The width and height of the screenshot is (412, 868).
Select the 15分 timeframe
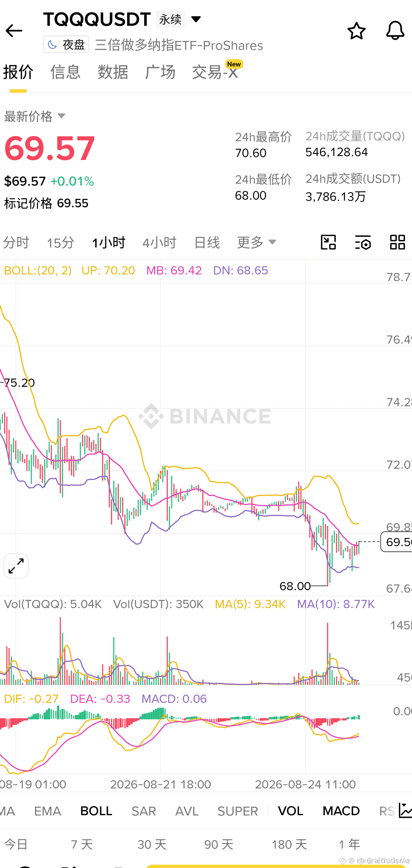pos(60,243)
